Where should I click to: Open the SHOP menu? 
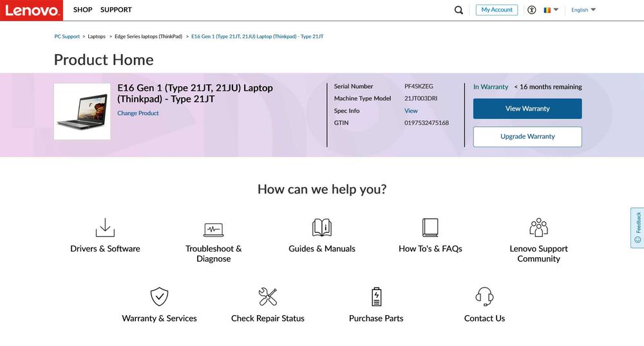coord(82,10)
